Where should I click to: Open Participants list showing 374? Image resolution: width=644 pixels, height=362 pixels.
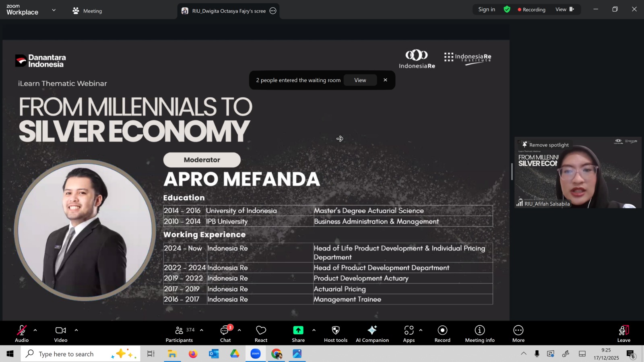coord(180,333)
